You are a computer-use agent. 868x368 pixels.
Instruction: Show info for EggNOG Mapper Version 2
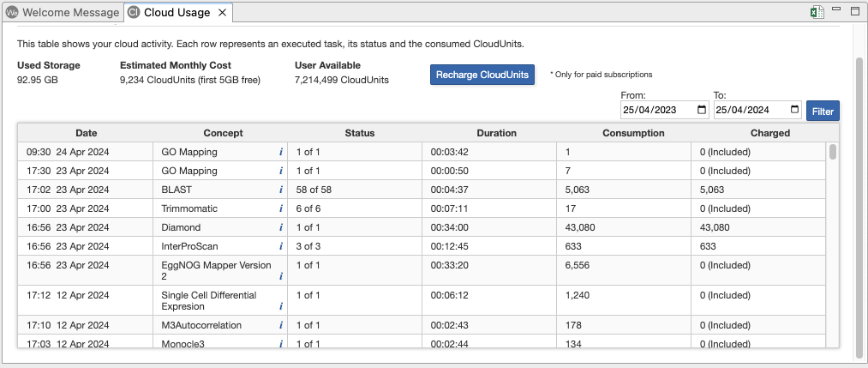[x=280, y=277]
